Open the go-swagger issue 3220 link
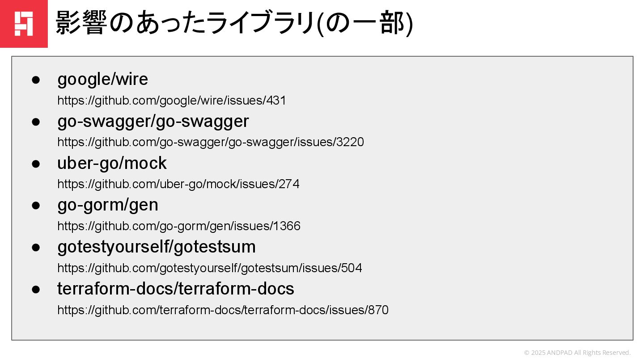Image resolution: width=644 pixels, height=362 pixels. 210,142
